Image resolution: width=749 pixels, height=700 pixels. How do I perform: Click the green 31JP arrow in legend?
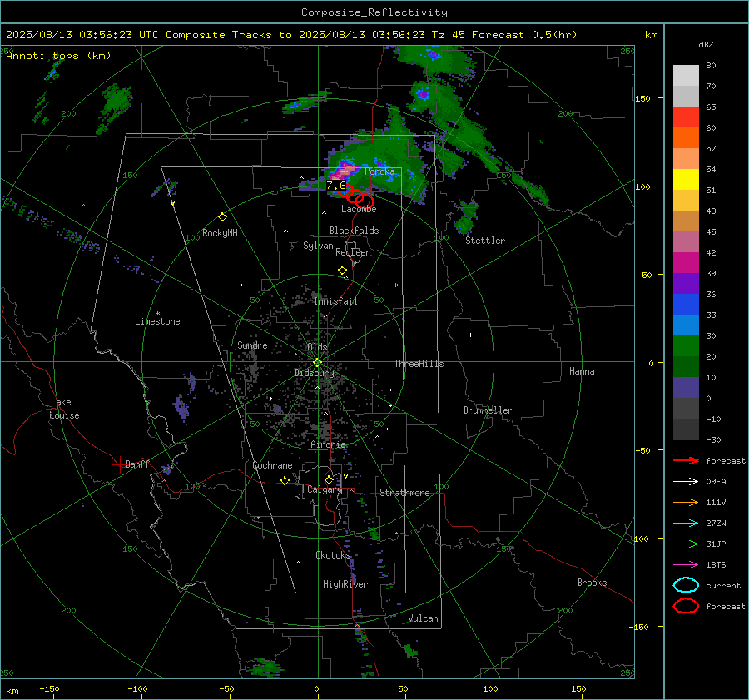pos(686,544)
